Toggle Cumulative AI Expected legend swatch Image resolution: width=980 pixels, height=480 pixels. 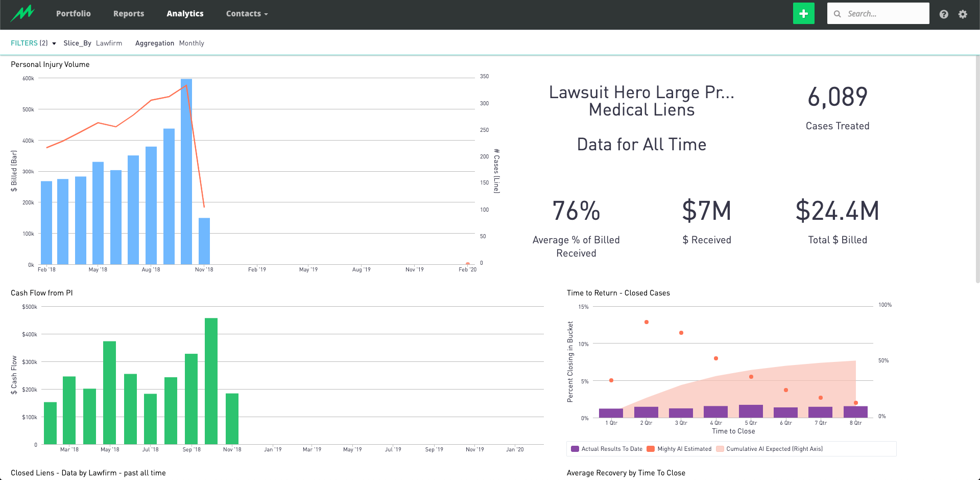(720, 449)
